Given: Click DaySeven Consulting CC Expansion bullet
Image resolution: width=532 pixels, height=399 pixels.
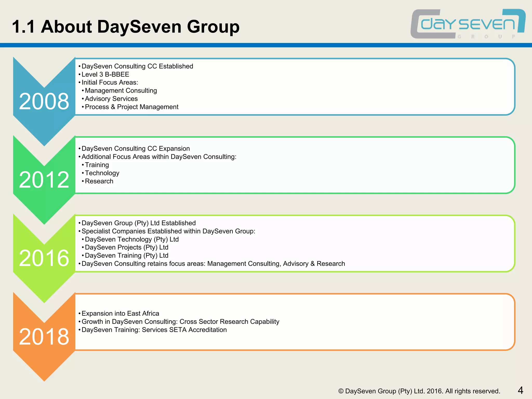Looking at the screenshot, I should click(136, 149).
